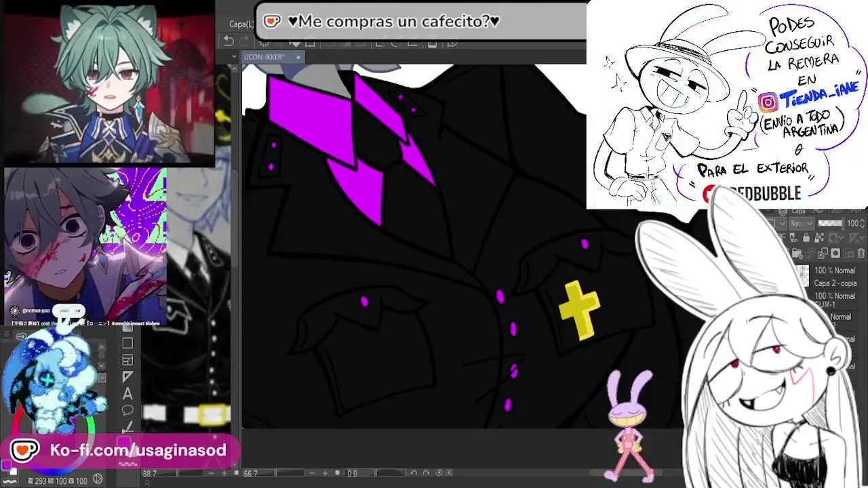
Task: Select the Correct Line tool
Action: (x=127, y=427)
